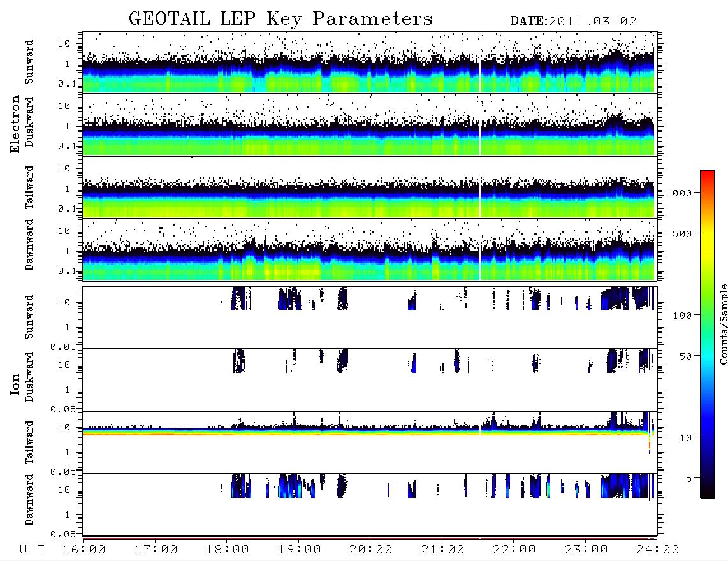Screen dimensions: 728x561
Task: Click the 500 color bar tick label
Action: [682, 233]
